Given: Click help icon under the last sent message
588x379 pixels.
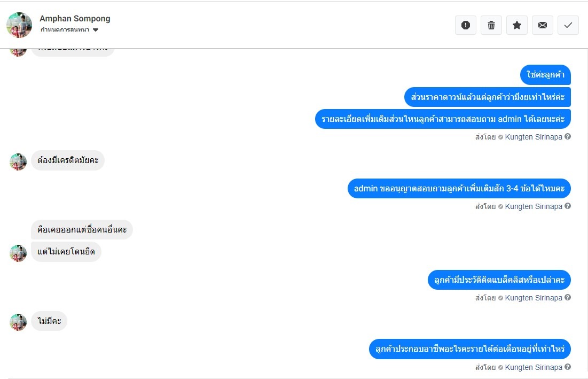Looking at the screenshot, I should click(x=568, y=367).
